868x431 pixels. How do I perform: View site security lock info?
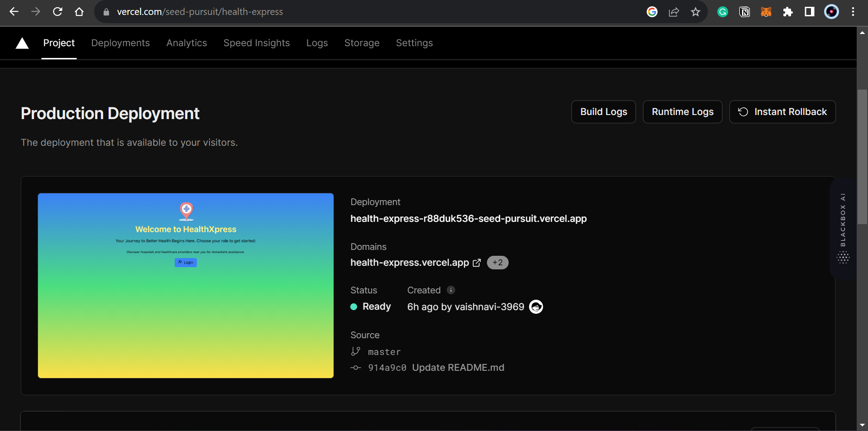(106, 12)
